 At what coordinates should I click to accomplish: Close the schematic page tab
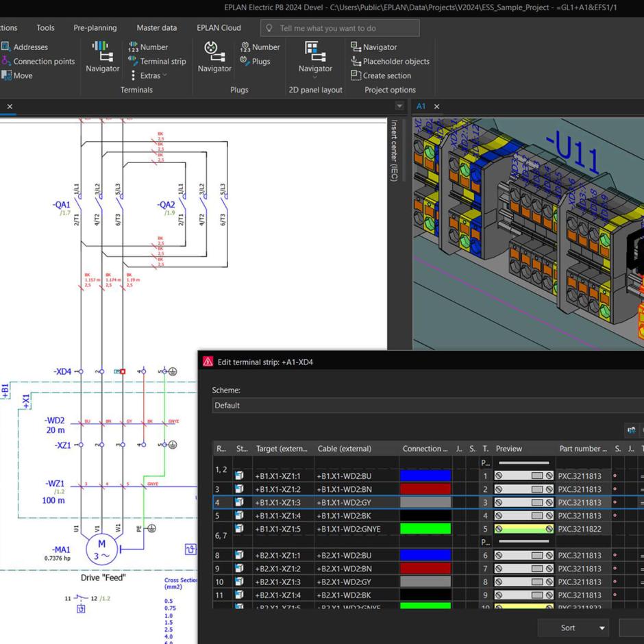coord(10,106)
